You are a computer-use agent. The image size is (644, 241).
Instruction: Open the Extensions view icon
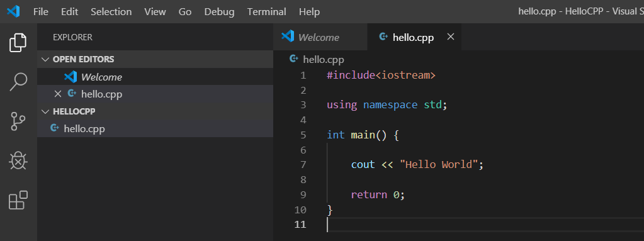(18, 200)
